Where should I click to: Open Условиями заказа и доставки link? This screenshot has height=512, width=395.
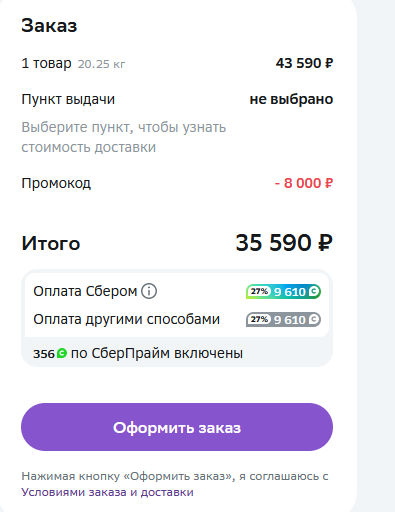[x=107, y=492]
